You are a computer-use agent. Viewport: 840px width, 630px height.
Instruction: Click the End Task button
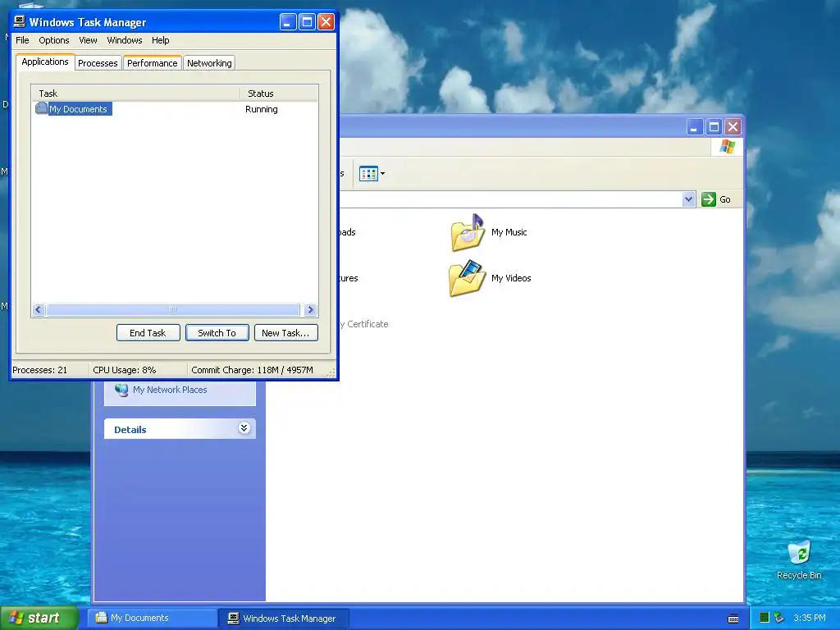(x=148, y=333)
